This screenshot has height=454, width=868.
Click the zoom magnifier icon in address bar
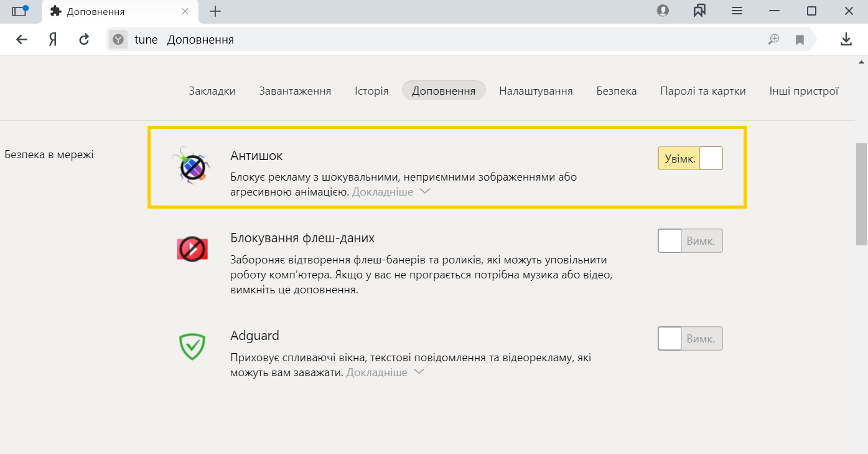click(773, 40)
